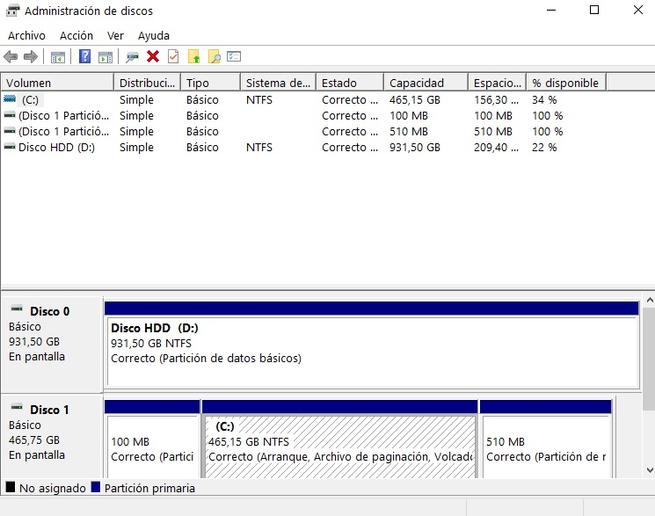Viewport: 655px width, 516px height.
Task: Click the blue Partición primaria legend swatch
Action: (96, 487)
